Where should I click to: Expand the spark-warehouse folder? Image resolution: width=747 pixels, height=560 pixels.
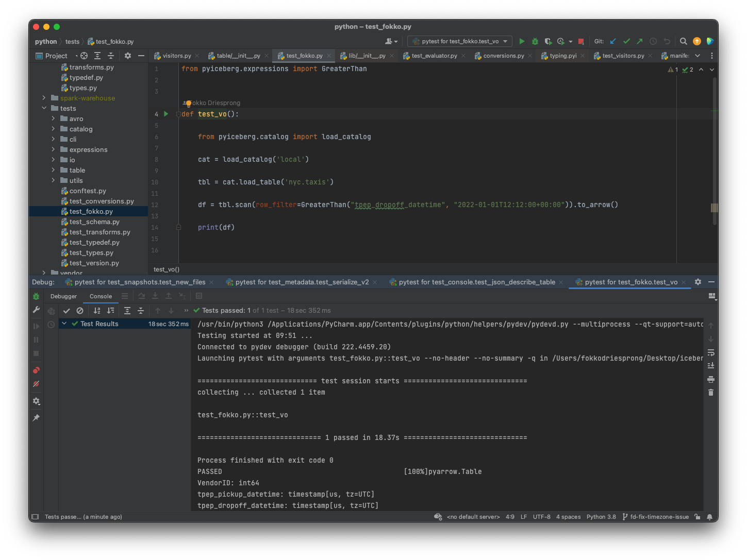(44, 98)
